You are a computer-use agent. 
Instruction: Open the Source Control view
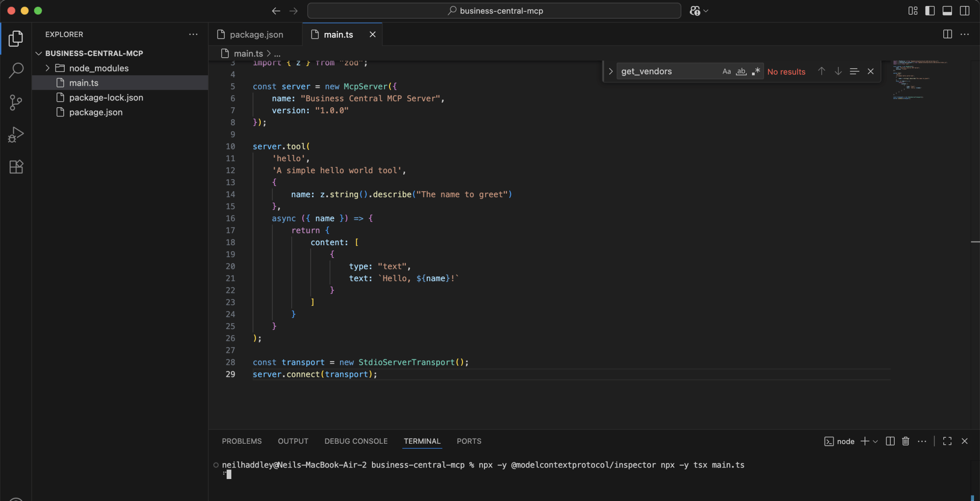(x=16, y=103)
